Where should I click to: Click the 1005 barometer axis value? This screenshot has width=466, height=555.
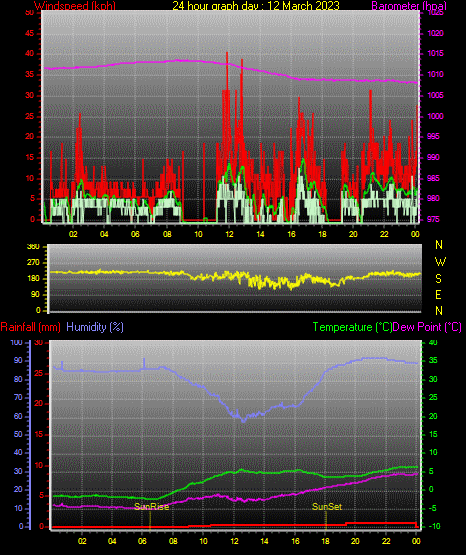[x=436, y=95]
